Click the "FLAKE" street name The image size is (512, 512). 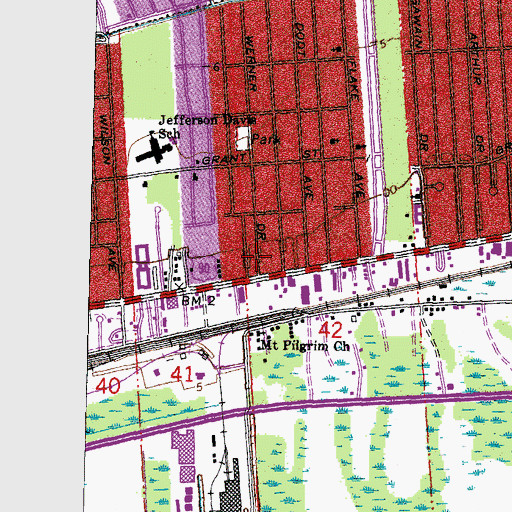(x=353, y=80)
